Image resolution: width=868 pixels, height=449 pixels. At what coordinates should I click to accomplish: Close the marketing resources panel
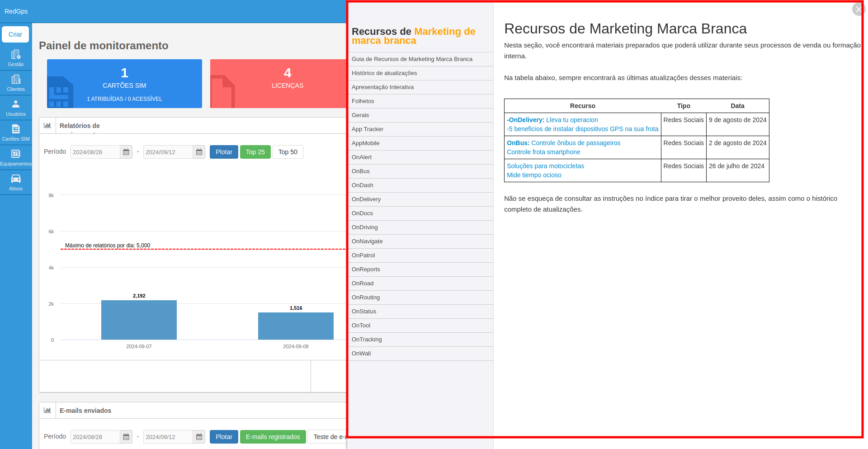[x=858, y=9]
